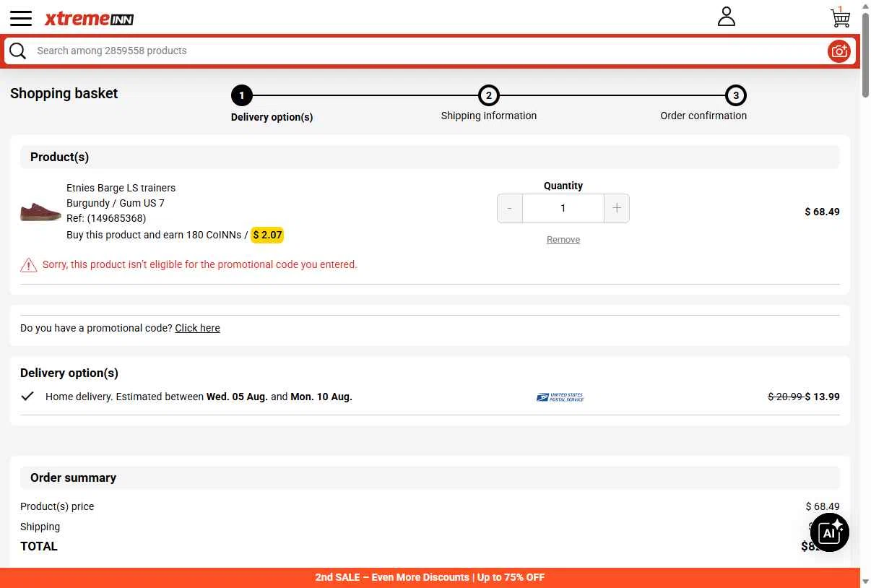Click the discounted shipping price $ 13.99
The image size is (871, 588).
pyautogui.click(x=823, y=397)
